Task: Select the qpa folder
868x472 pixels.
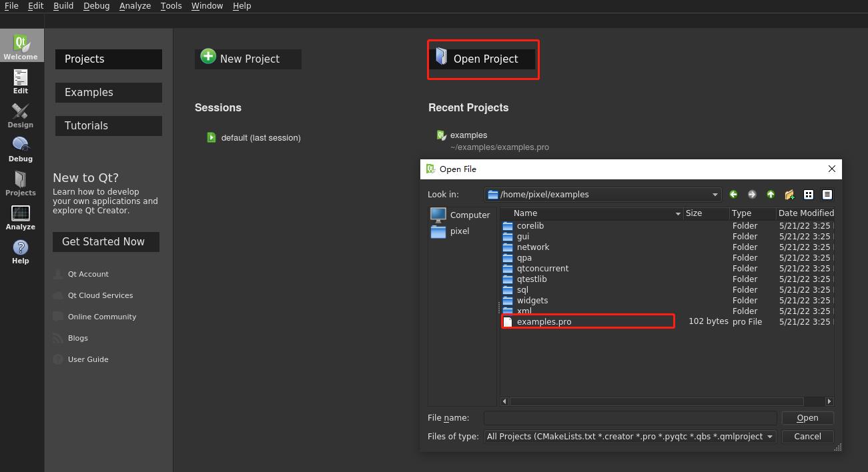Action: click(524, 257)
